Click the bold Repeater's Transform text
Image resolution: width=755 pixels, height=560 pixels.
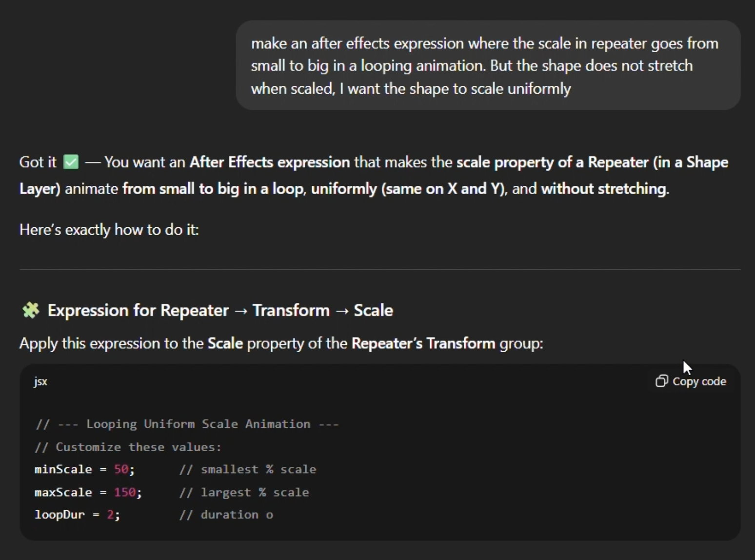click(x=423, y=343)
